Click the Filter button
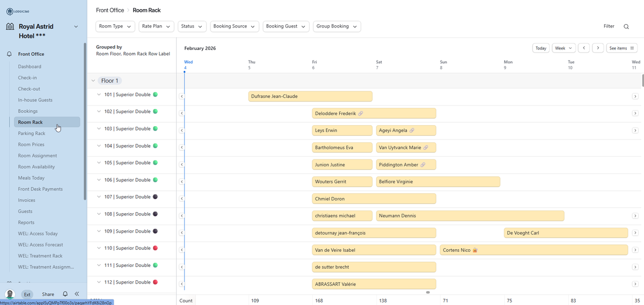This screenshot has height=305, width=644. click(609, 26)
